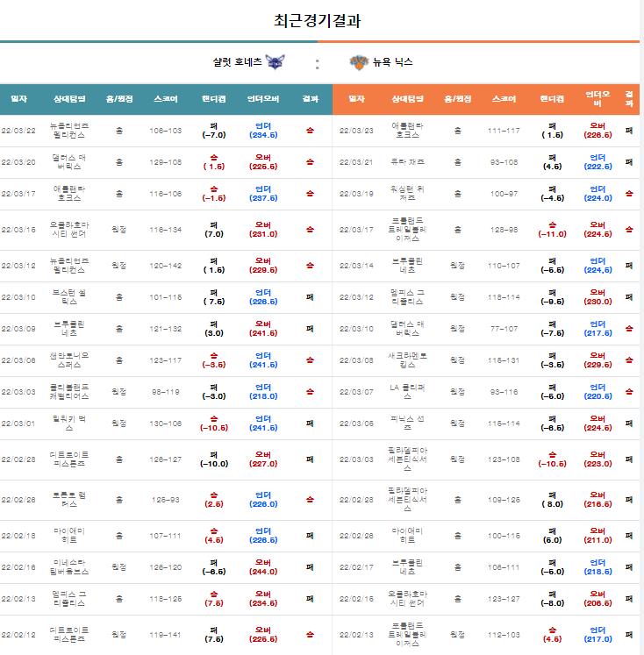Viewport: 644px width, 655px height.
Task: Click the 최근경기결과 page title
Action: (x=318, y=20)
